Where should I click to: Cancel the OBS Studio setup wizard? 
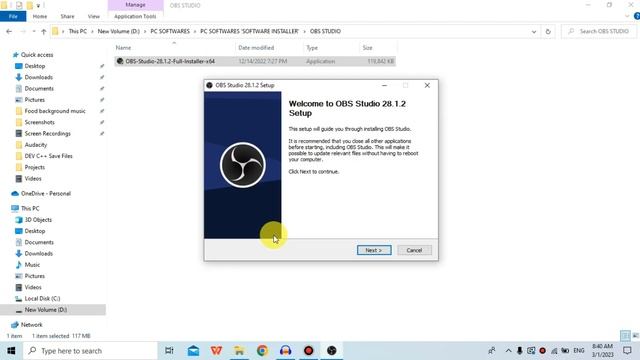(414, 250)
